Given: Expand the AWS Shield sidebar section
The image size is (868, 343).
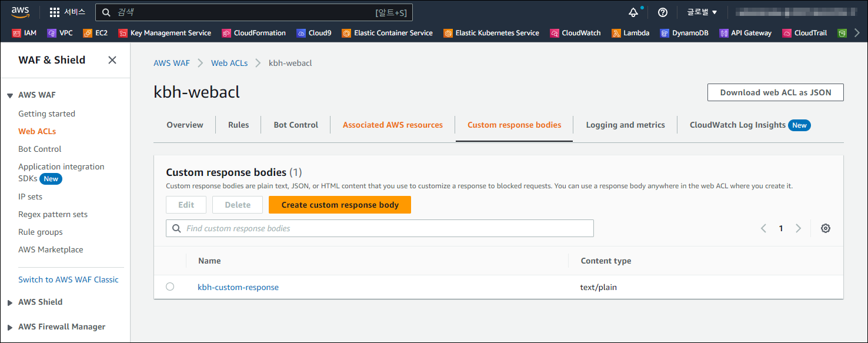Looking at the screenshot, I should (x=10, y=302).
